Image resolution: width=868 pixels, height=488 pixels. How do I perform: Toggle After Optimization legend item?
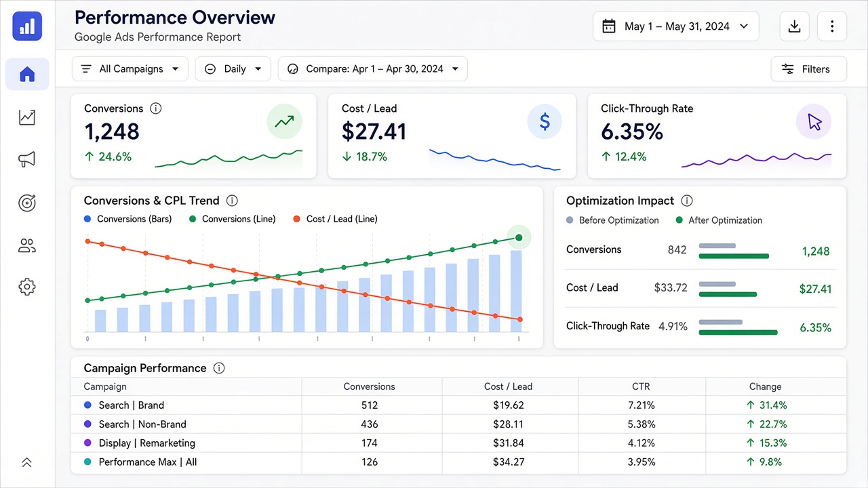[x=719, y=220]
